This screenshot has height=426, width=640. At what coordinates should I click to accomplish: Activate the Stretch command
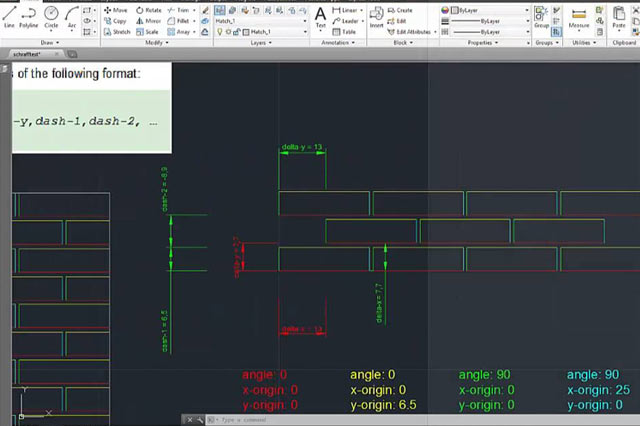tap(117, 31)
